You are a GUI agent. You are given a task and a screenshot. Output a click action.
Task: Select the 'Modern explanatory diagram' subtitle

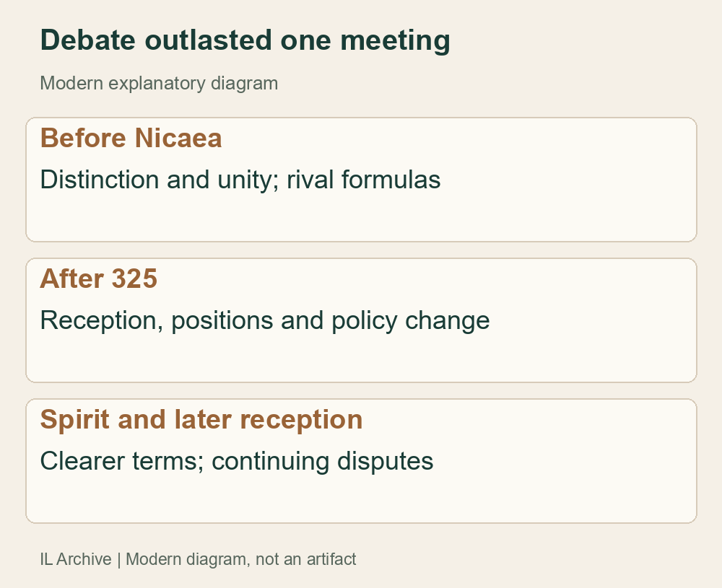click(159, 84)
